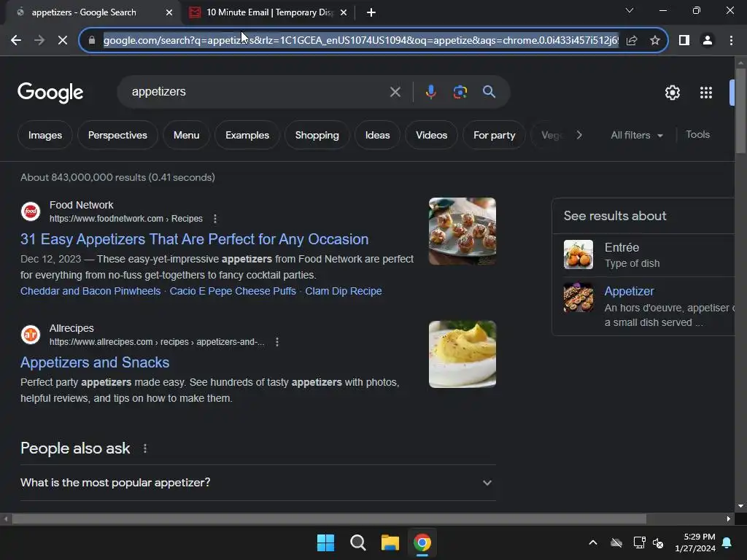The width and height of the screenshot is (747, 560).
Task: Click the Food Network result thumbnail
Action: pyautogui.click(x=462, y=231)
